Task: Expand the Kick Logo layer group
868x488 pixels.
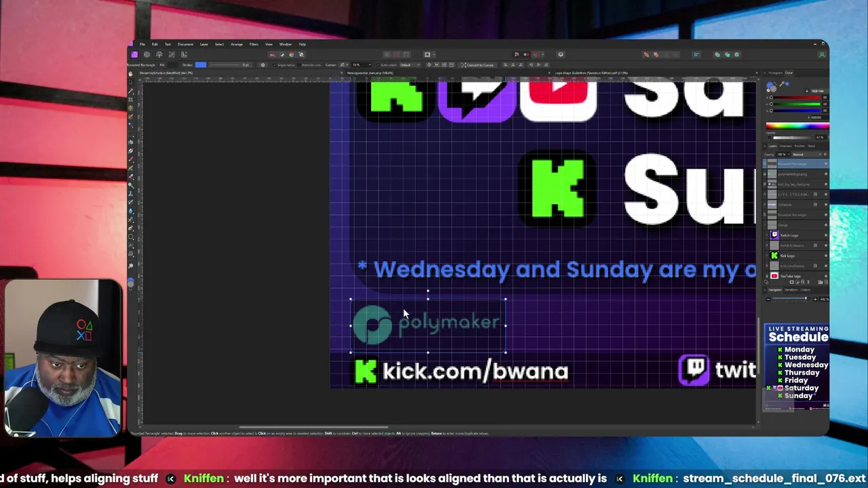Action: [766, 256]
